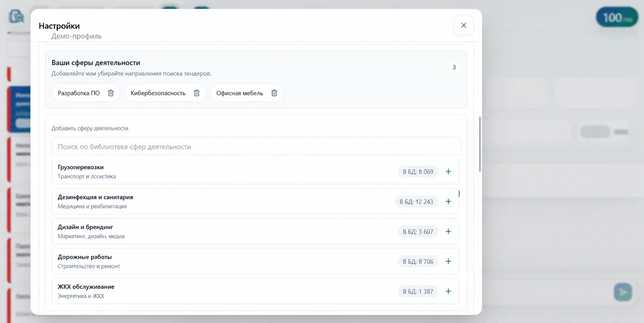The width and height of the screenshot is (644, 323).
Task: Delete the Кибербезопасность sphere via trash icon
Action: tap(197, 93)
